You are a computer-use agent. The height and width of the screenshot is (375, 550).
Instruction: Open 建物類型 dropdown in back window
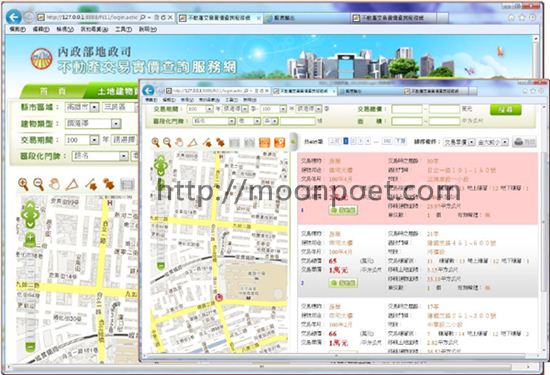coord(93,123)
